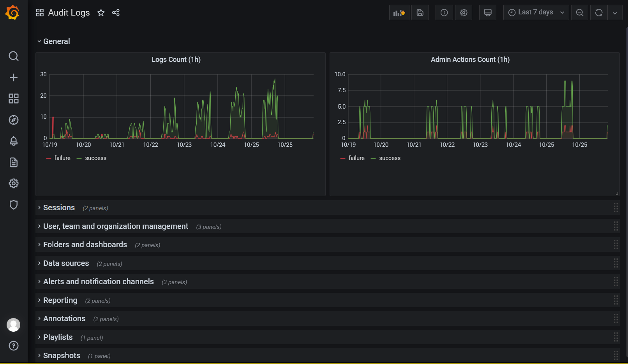Image resolution: width=628 pixels, height=364 pixels.
Task: Click the Add panel icon
Action: (x=399, y=13)
